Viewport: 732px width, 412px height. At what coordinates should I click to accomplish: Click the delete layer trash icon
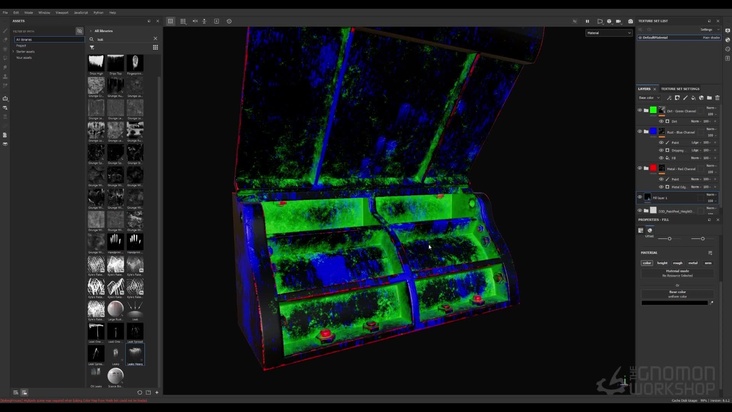pos(717,98)
